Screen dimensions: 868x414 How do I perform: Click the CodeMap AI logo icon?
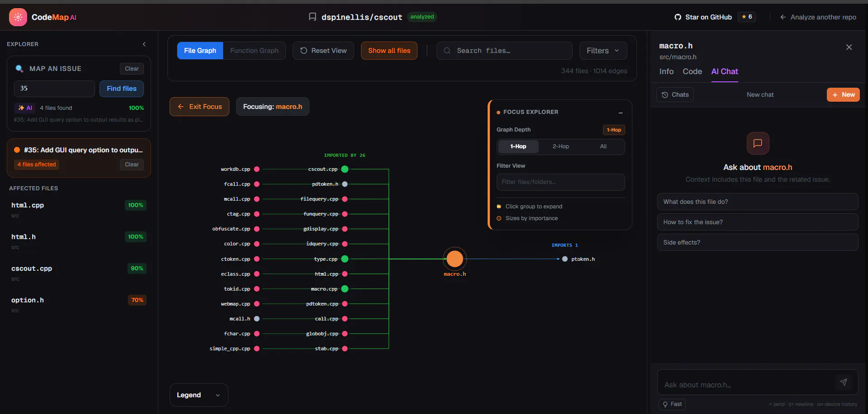pyautogui.click(x=18, y=17)
